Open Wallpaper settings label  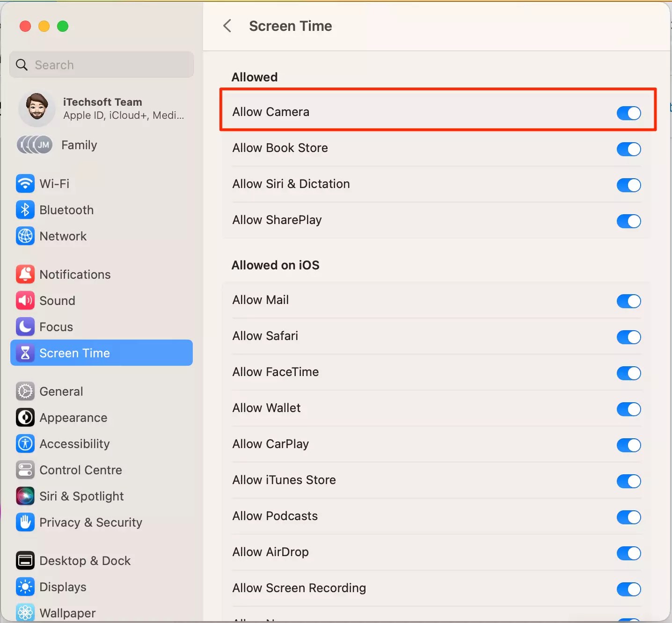pyautogui.click(x=67, y=613)
